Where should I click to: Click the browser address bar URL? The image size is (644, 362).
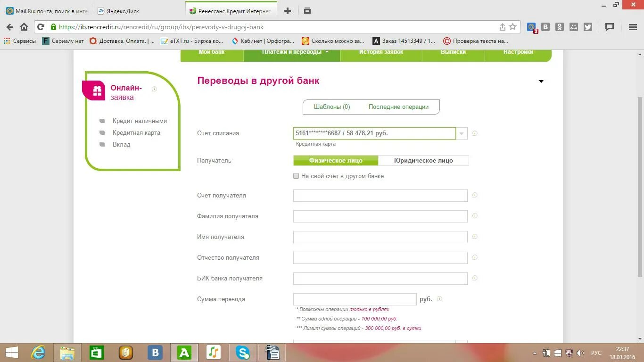[x=161, y=27]
